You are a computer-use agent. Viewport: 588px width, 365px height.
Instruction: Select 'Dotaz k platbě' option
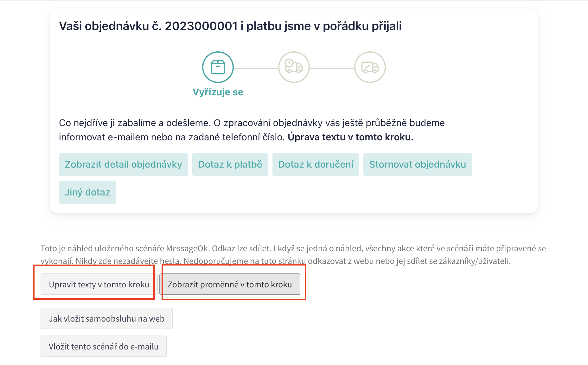[x=230, y=164]
